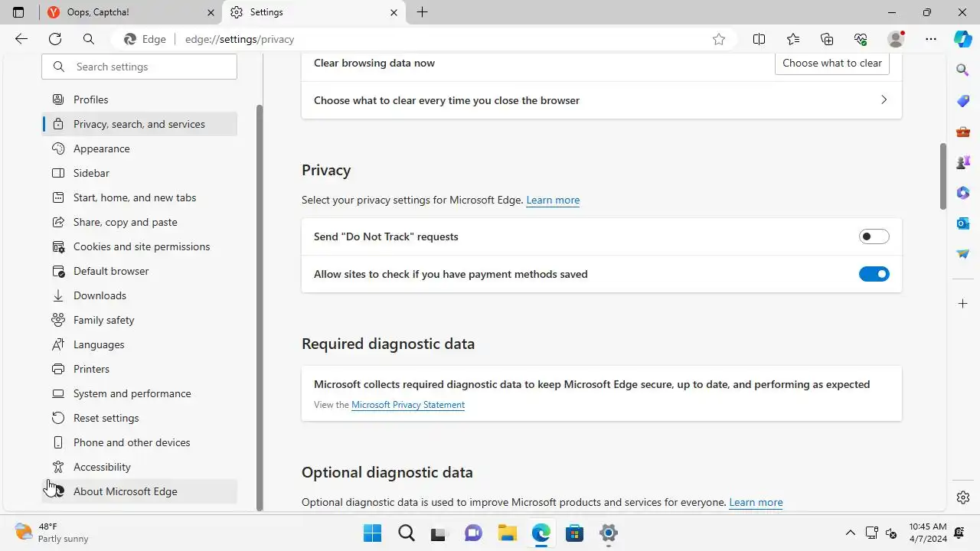980x551 pixels.
Task: Open sidebar settings gear at bottom
Action: pyautogui.click(x=963, y=497)
